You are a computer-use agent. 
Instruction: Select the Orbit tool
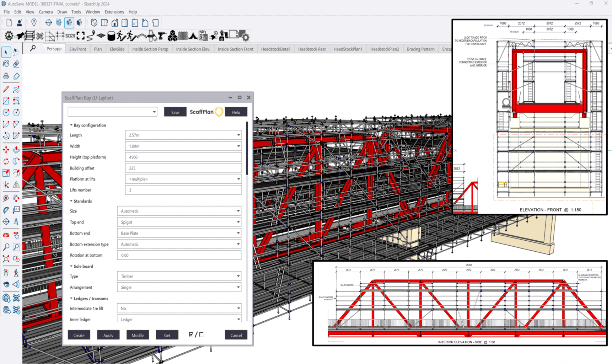pos(6,235)
